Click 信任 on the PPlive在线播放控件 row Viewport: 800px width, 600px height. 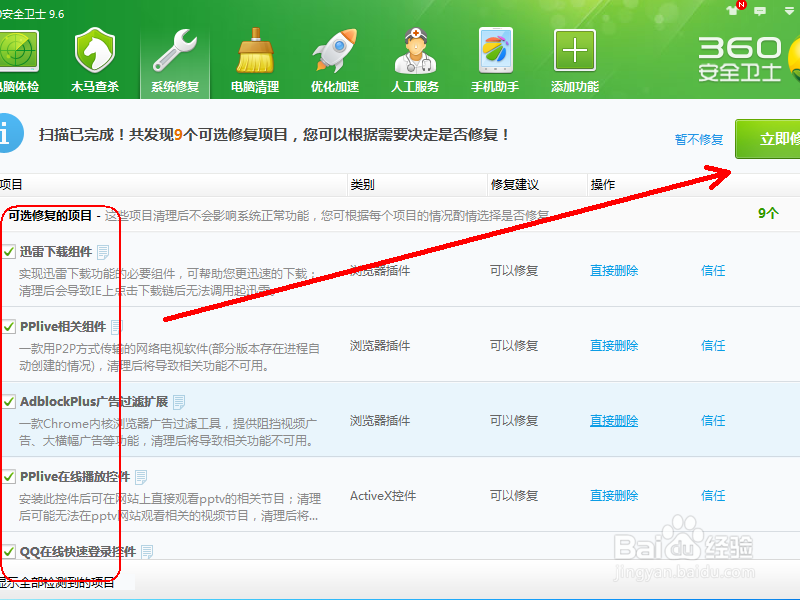[x=714, y=495]
